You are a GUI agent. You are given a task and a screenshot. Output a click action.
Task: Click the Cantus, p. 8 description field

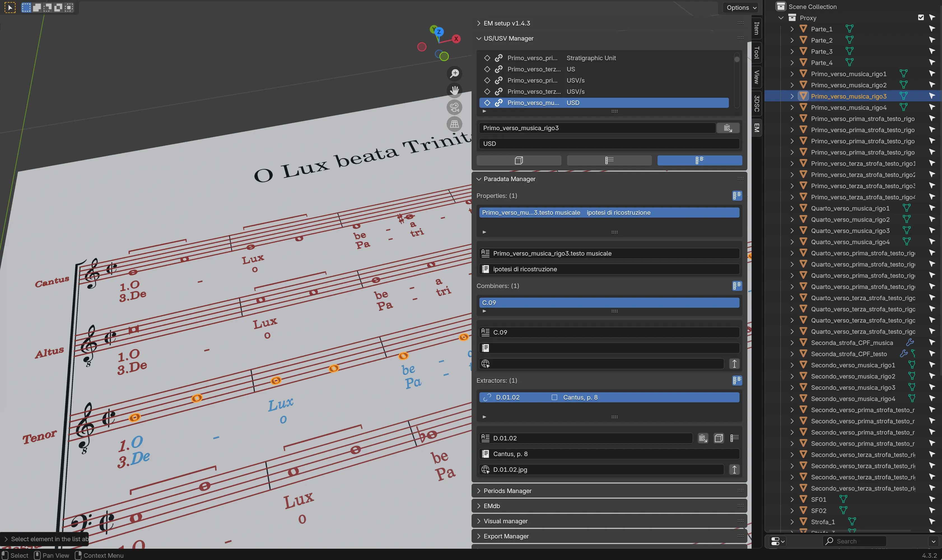(609, 454)
